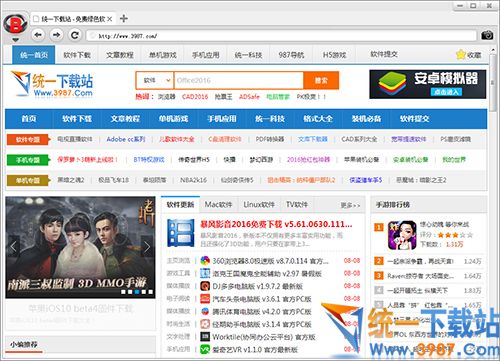
Task: Switch to the Mac软件 tab
Action: 218,205
